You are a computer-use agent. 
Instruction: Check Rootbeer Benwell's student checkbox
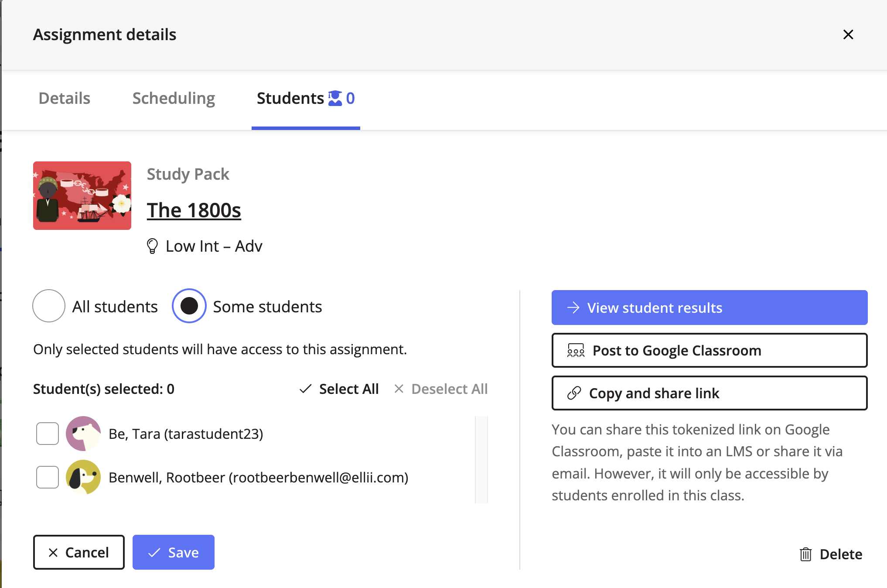[47, 477]
